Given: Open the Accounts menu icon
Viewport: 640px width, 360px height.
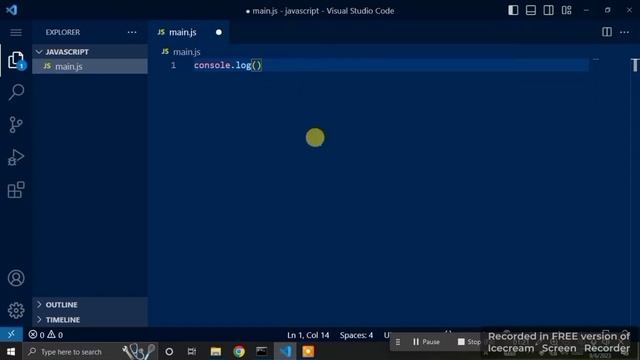Looking at the screenshot, I should pos(16,278).
